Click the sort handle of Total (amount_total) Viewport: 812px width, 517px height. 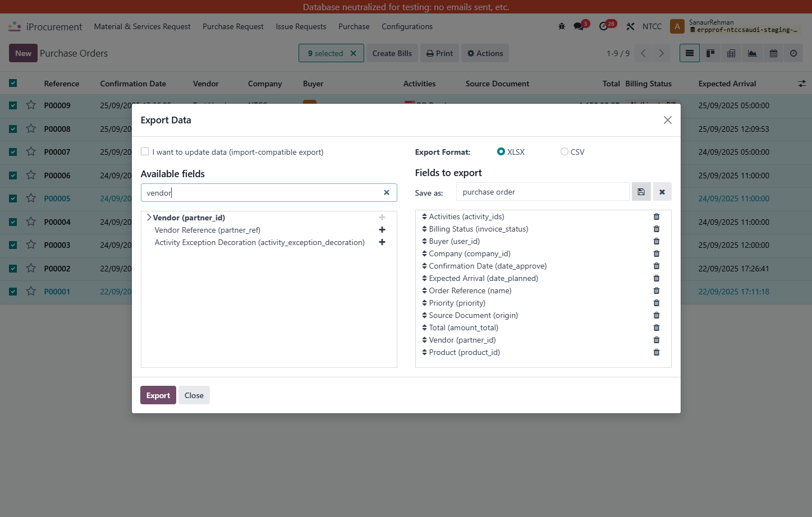[x=424, y=327]
